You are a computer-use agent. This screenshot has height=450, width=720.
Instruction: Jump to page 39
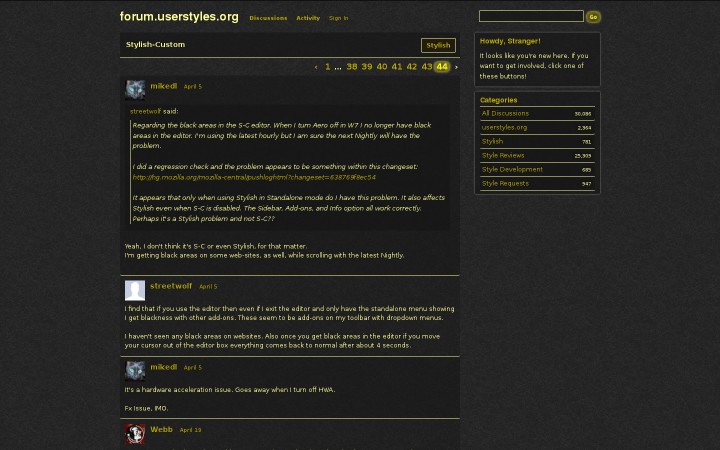(x=367, y=67)
